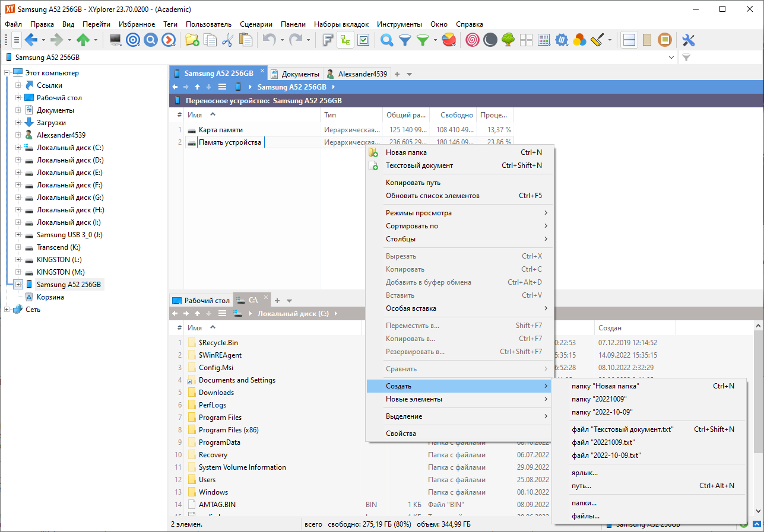Click the Redo toolbar arrow
This screenshot has height=532, width=764.
tap(295, 40)
